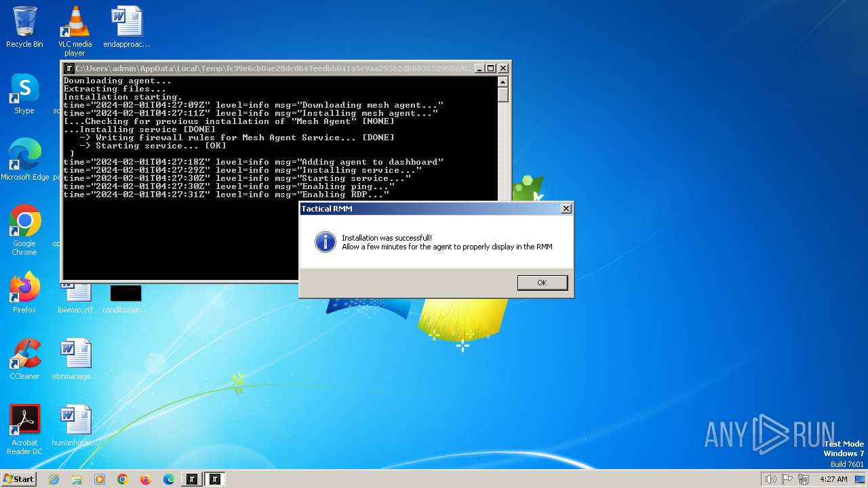Minimize the console window
The image size is (868, 488).
[x=479, y=68]
